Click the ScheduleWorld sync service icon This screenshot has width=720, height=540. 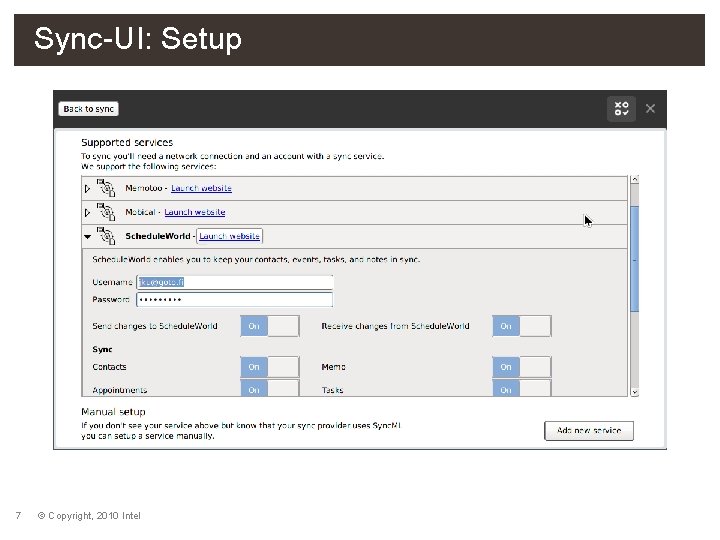pos(107,236)
